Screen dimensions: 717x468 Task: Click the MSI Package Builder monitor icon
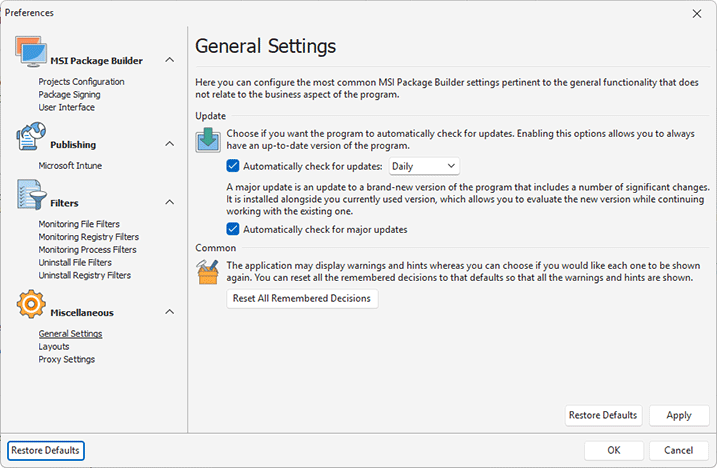tap(30, 56)
